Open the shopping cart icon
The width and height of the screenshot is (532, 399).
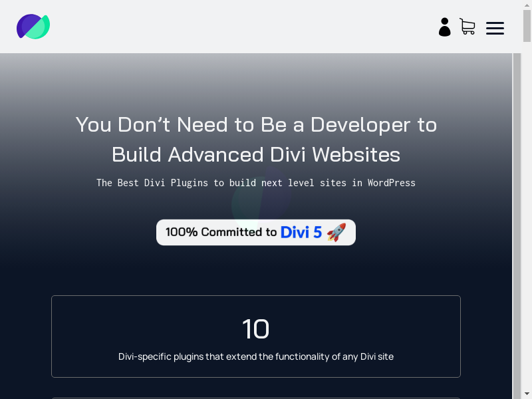tap(467, 27)
